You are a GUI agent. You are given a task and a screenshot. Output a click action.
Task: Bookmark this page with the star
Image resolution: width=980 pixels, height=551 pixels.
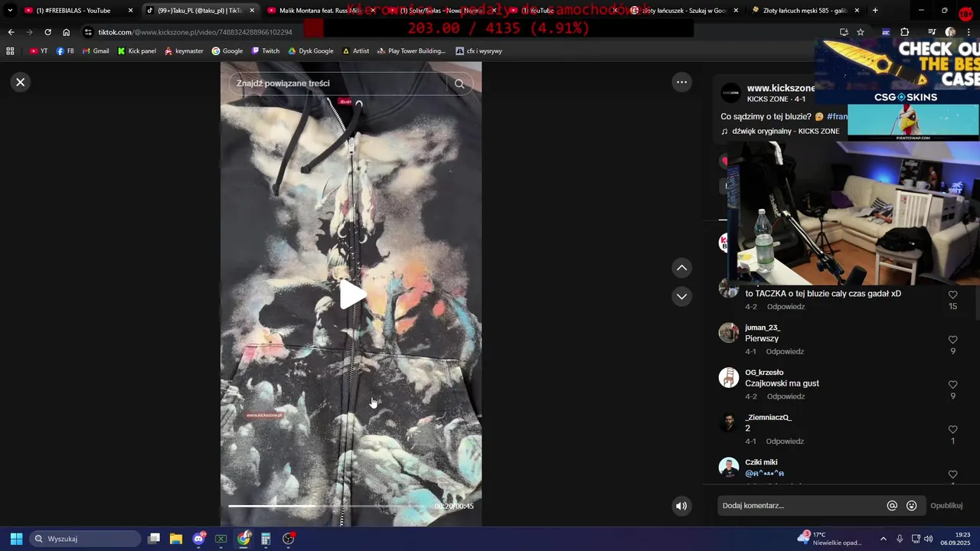click(861, 32)
